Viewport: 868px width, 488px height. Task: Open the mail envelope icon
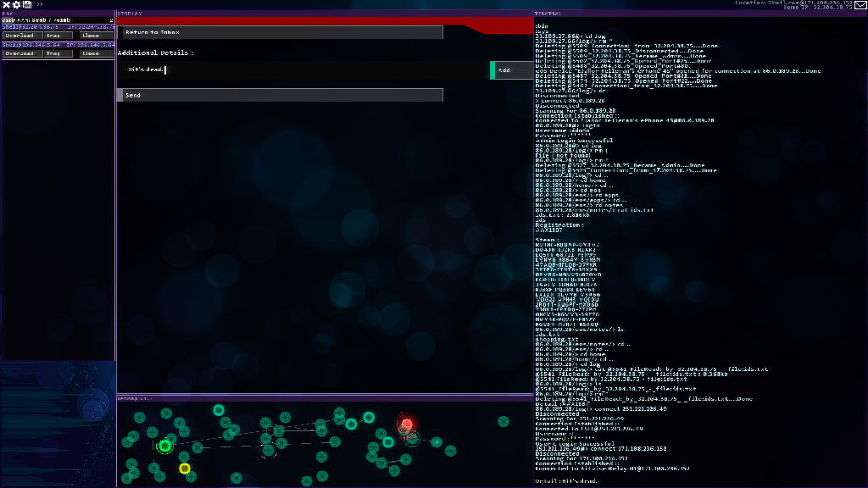click(860, 5)
